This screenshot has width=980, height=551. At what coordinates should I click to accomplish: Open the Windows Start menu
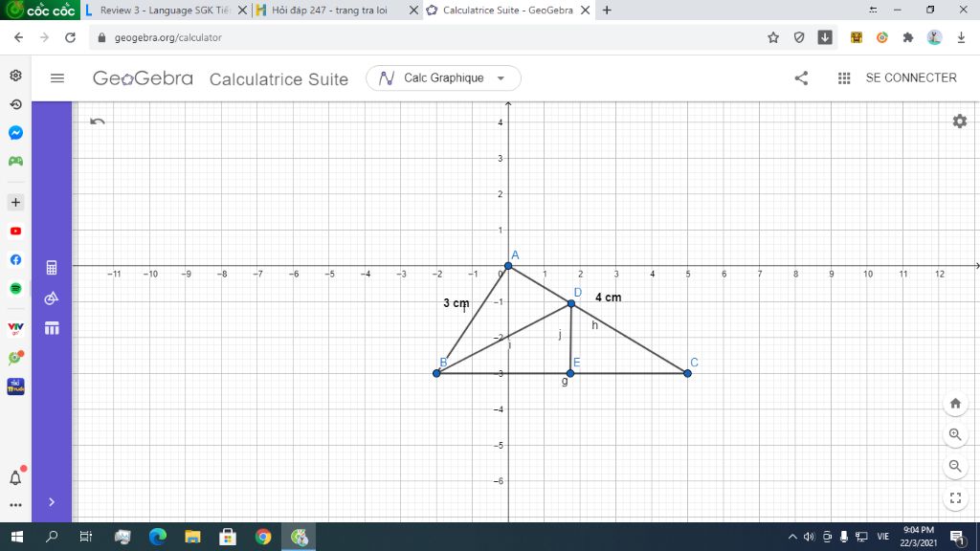click(x=17, y=537)
